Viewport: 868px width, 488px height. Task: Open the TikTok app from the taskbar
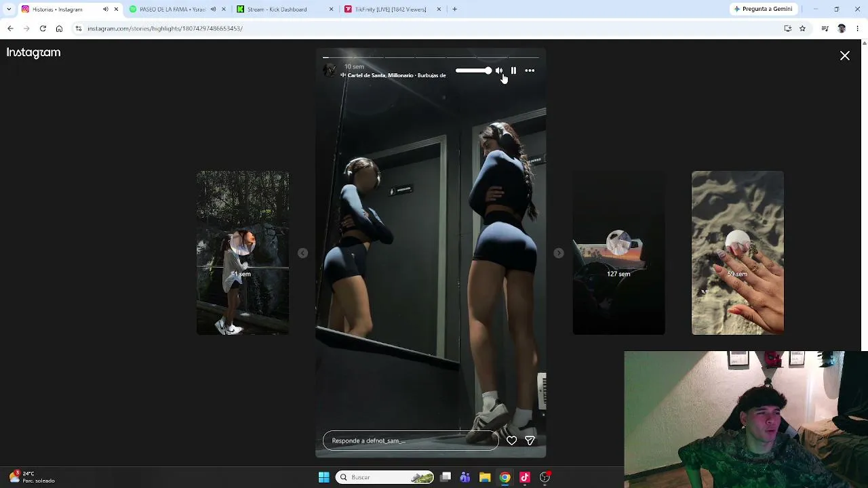click(x=525, y=477)
